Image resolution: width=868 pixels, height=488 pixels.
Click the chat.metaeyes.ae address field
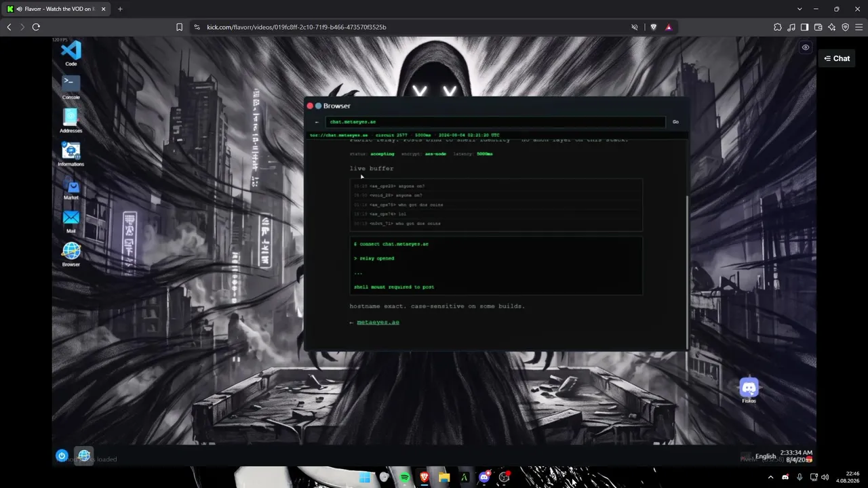click(495, 122)
